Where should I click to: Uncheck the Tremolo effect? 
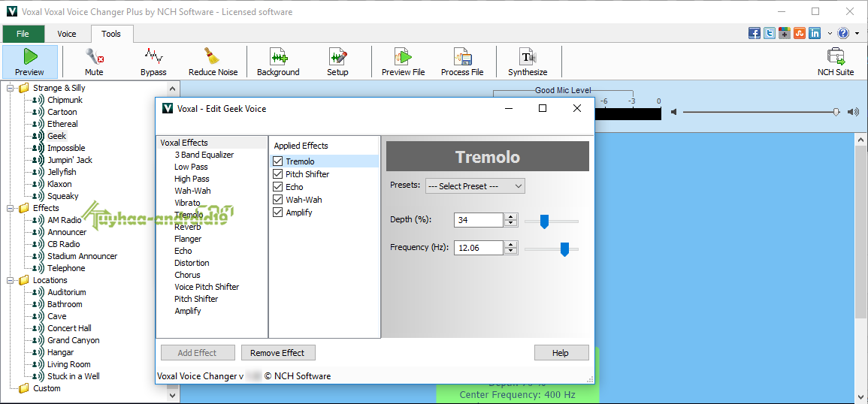pyautogui.click(x=278, y=161)
